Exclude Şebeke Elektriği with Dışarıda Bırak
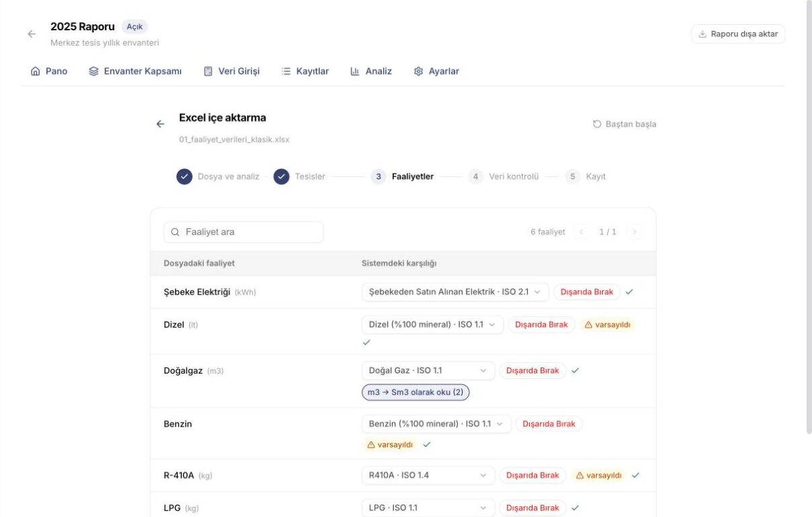Screen dimensions: 812x517 pos(587,292)
